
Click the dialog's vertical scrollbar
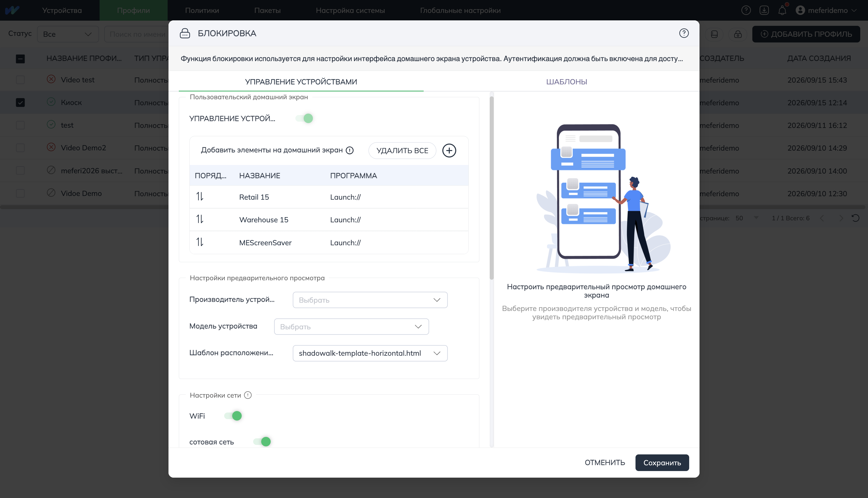[x=491, y=188]
